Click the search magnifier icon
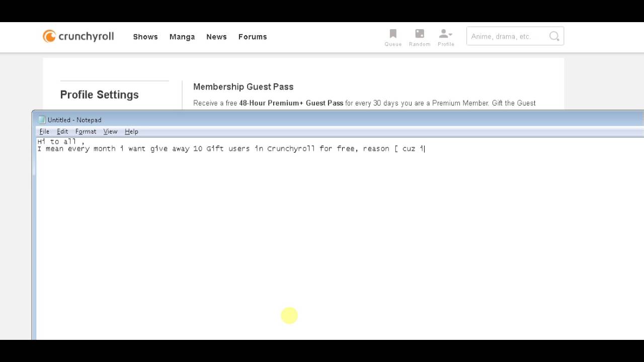The height and width of the screenshot is (362, 644). click(554, 36)
